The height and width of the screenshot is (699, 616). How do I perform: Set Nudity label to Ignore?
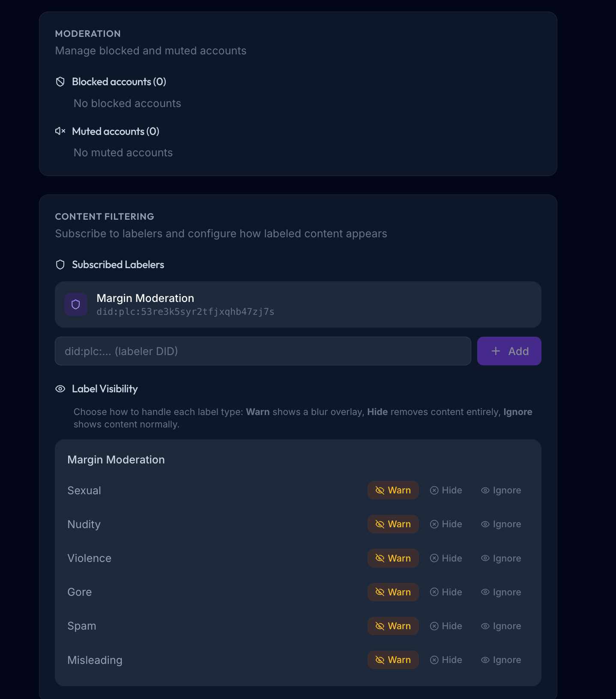coord(501,524)
